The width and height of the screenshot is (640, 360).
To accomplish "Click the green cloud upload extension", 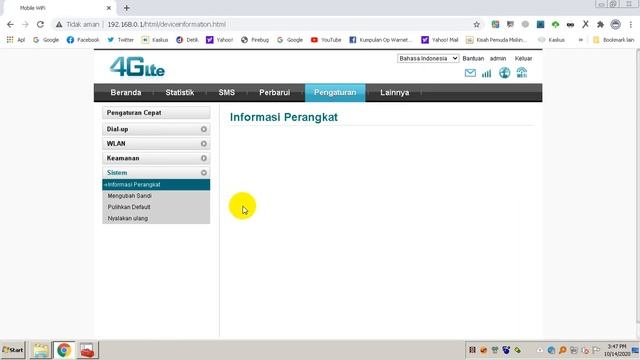I will pyautogui.click(x=555, y=24).
